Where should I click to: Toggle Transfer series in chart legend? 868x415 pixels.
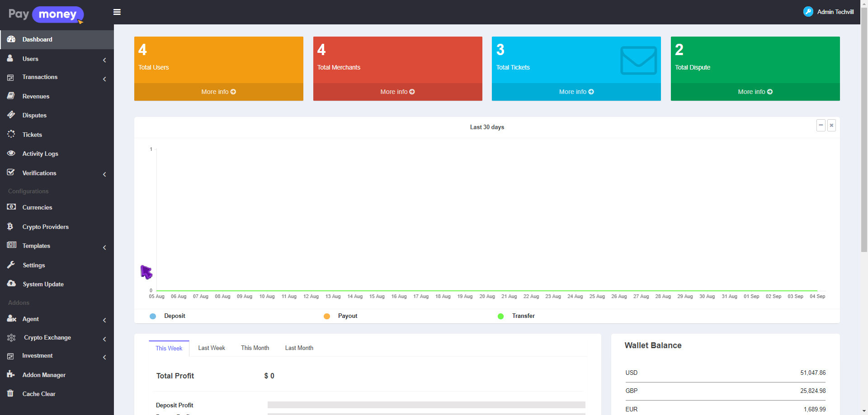(x=500, y=316)
